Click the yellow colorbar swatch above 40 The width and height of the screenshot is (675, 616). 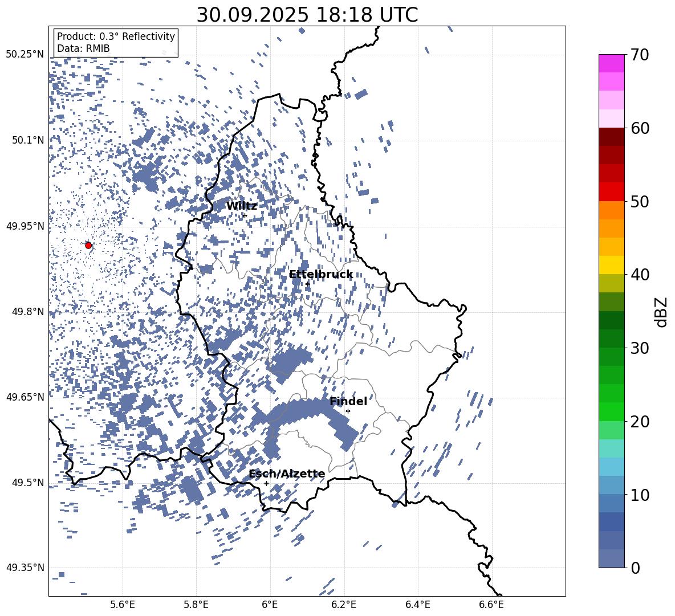coord(612,265)
